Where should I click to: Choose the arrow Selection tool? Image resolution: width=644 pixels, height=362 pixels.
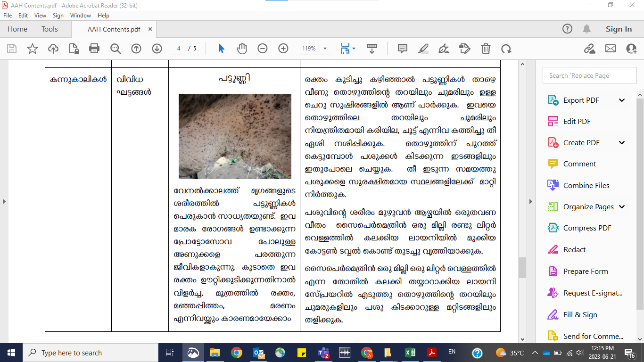tap(221, 49)
